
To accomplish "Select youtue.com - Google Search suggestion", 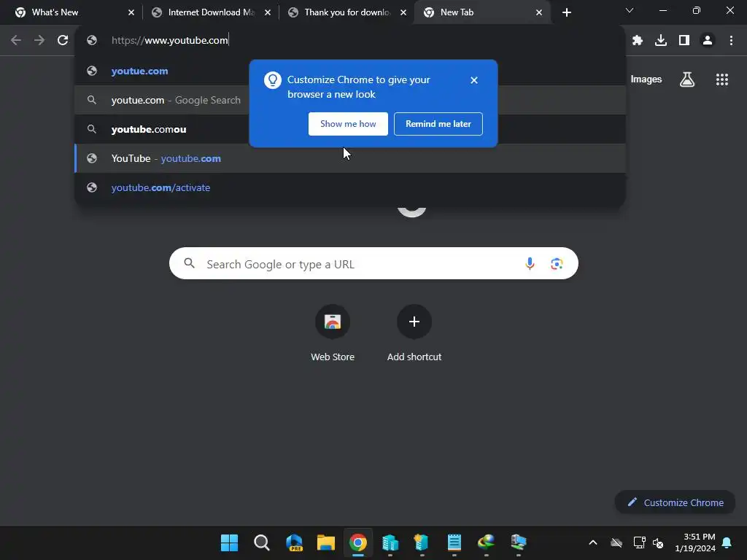I will click(x=350, y=100).
